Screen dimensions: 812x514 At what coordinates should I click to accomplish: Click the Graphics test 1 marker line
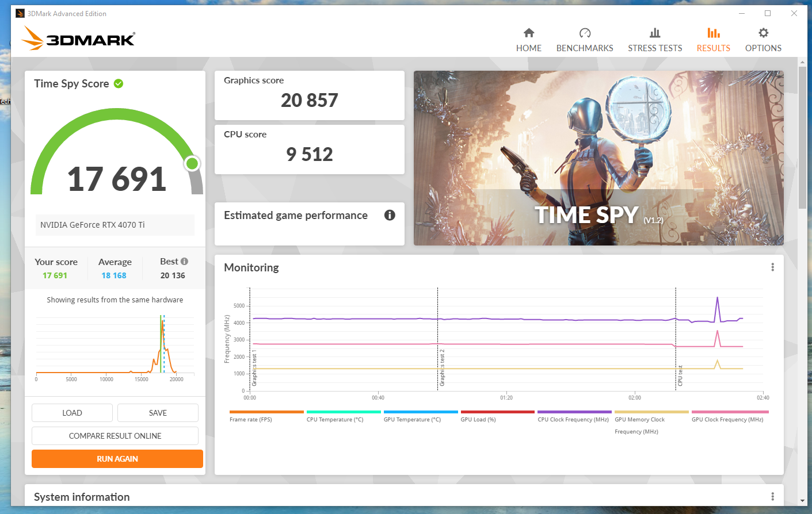(250, 339)
